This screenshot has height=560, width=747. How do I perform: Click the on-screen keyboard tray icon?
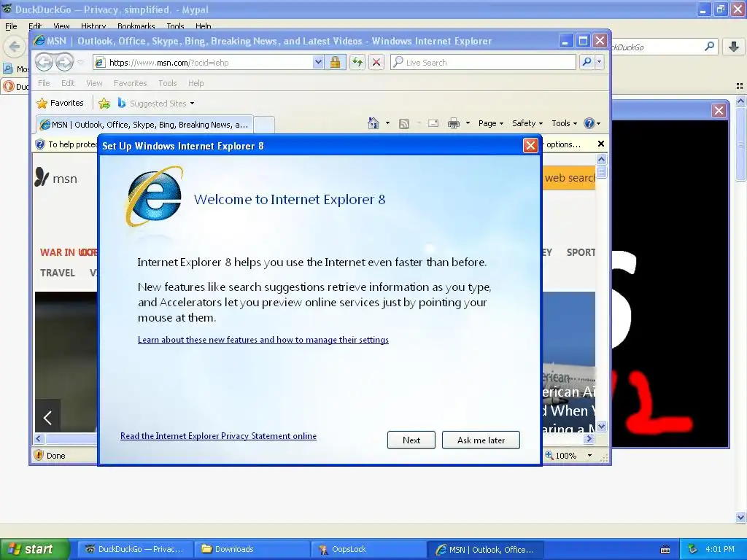[x=665, y=550]
